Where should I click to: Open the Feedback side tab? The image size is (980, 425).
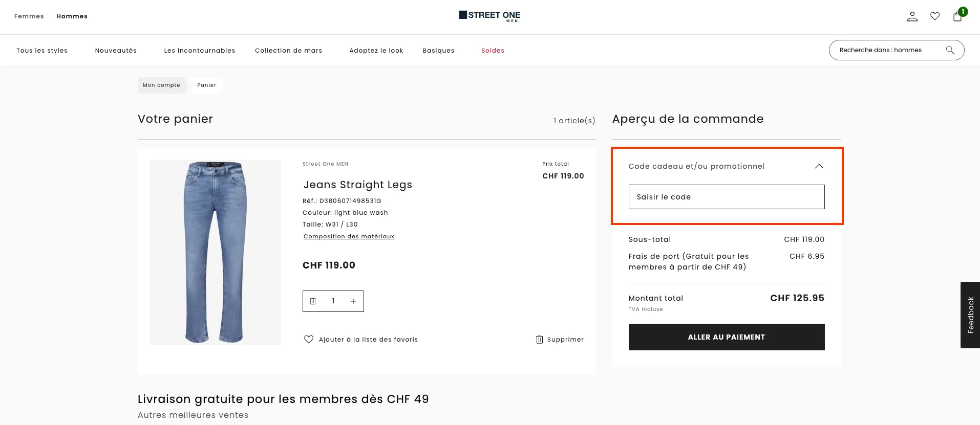970,315
